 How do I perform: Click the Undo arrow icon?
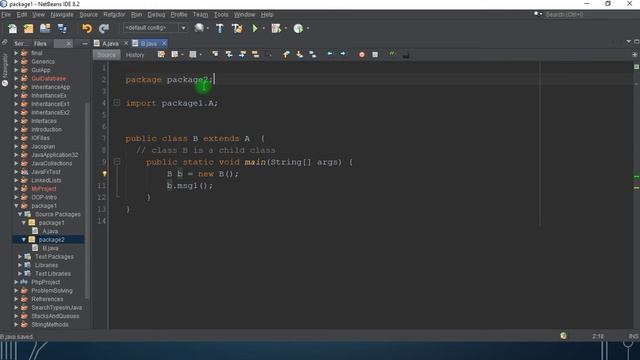[87, 28]
